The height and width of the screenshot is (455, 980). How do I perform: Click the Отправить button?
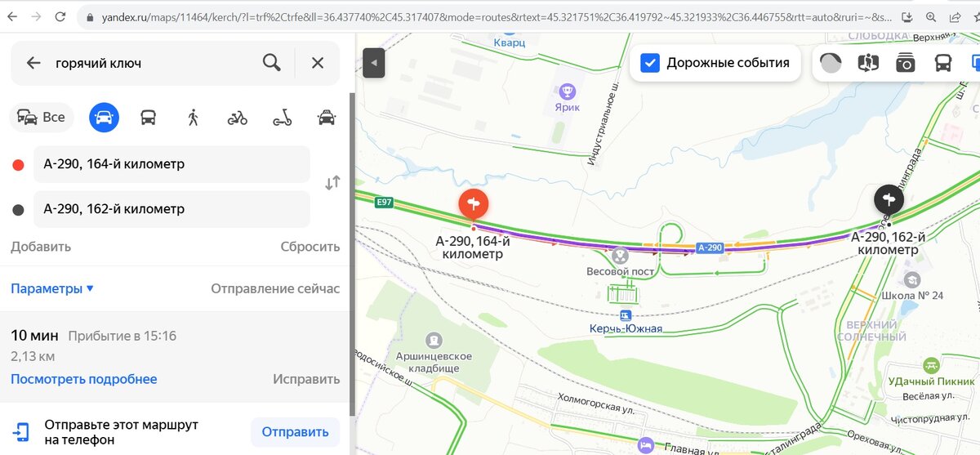pos(295,432)
